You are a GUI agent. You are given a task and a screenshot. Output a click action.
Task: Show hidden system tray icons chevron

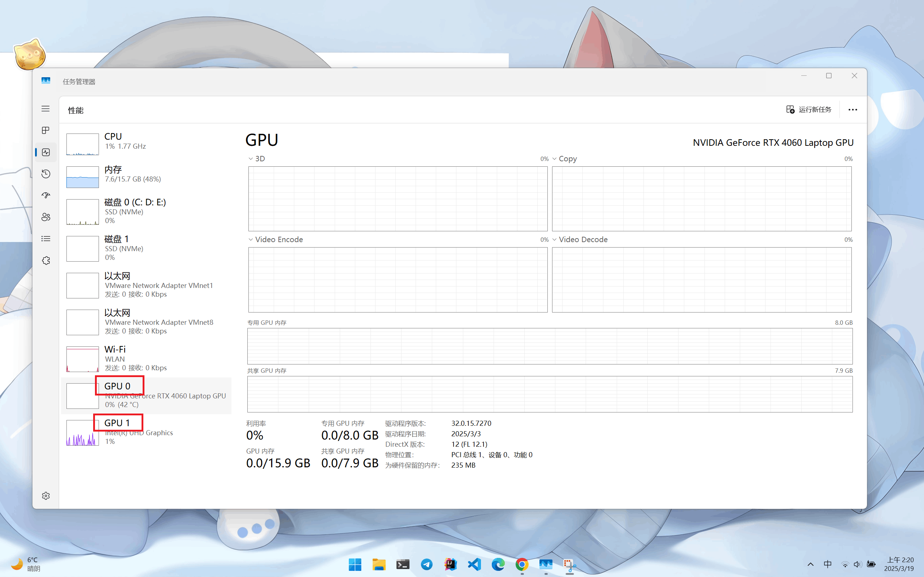(x=810, y=564)
